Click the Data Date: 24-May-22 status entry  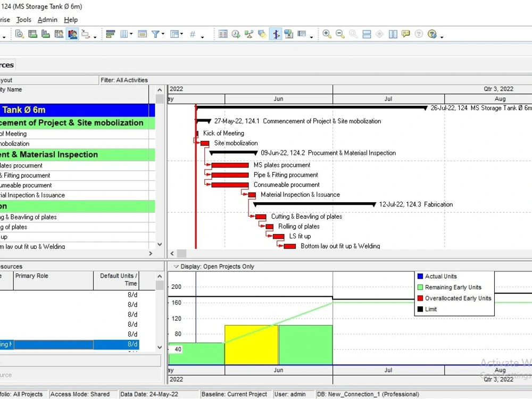[149, 394]
